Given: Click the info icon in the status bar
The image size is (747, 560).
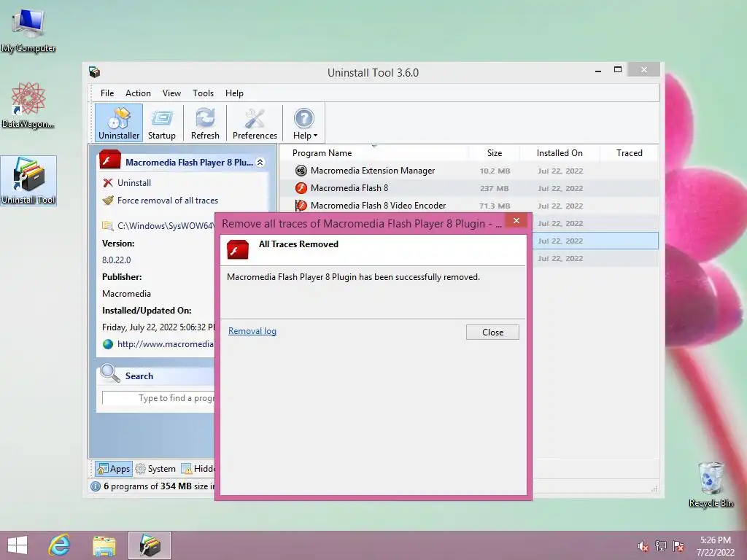Looking at the screenshot, I should [x=96, y=486].
